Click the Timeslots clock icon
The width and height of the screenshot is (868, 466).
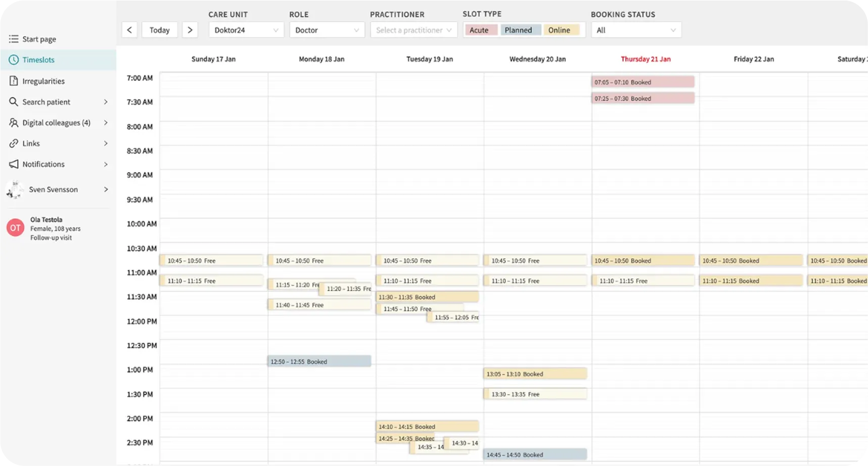pos(14,60)
